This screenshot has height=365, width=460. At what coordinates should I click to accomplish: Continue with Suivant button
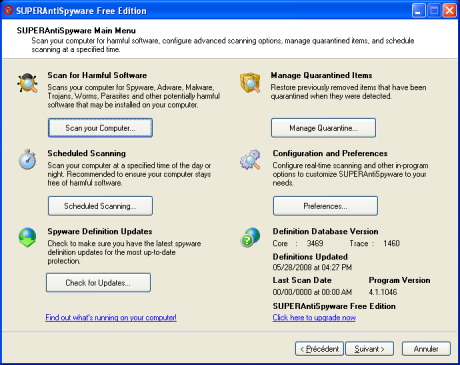pyautogui.click(x=369, y=349)
